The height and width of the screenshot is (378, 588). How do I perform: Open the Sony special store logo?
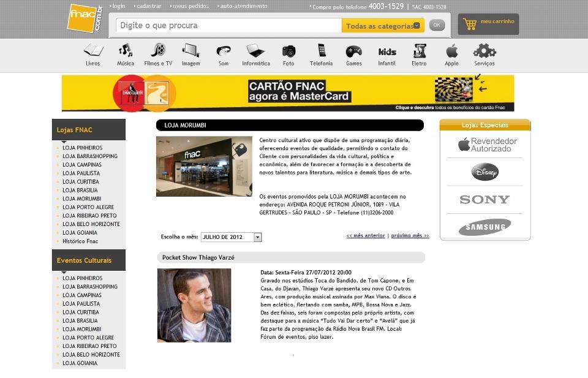[x=484, y=200]
